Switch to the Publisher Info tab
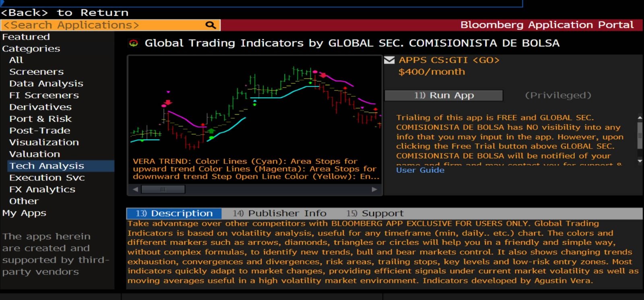 click(x=279, y=213)
